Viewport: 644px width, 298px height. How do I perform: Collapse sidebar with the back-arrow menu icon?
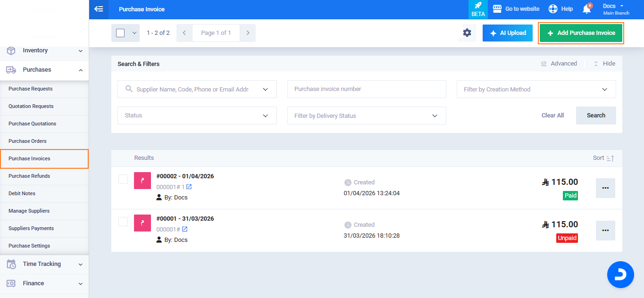click(x=99, y=9)
